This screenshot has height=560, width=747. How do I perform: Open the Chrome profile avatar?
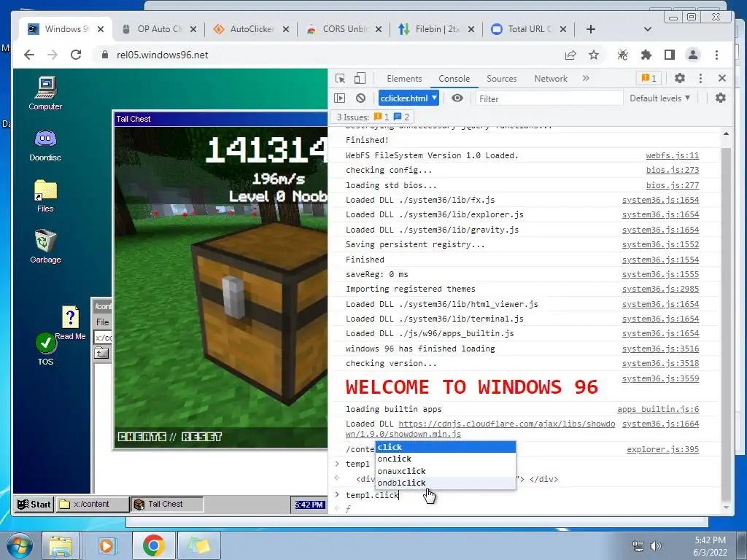click(x=693, y=55)
